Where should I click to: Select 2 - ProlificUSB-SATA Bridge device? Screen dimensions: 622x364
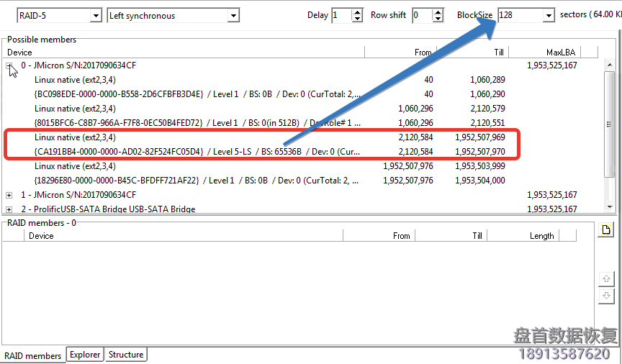(x=108, y=209)
